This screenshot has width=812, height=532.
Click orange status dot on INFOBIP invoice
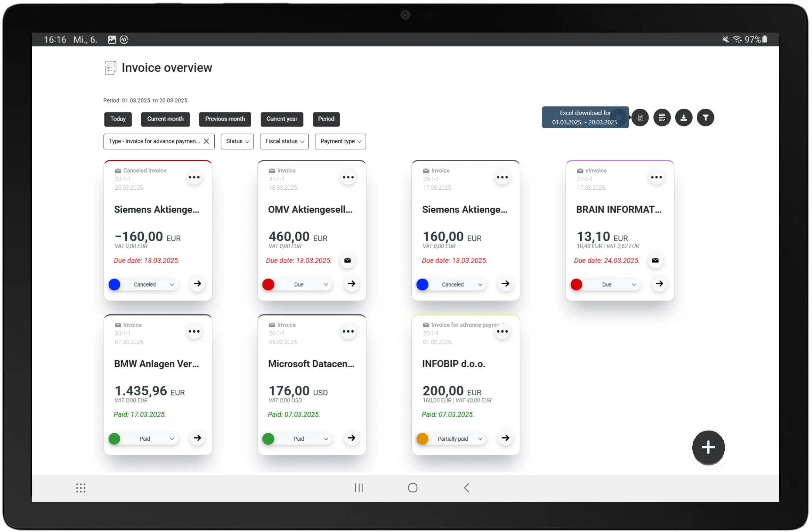click(x=422, y=439)
